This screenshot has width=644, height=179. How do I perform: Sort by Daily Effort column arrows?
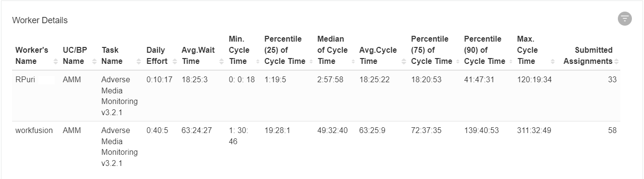tap(175, 61)
